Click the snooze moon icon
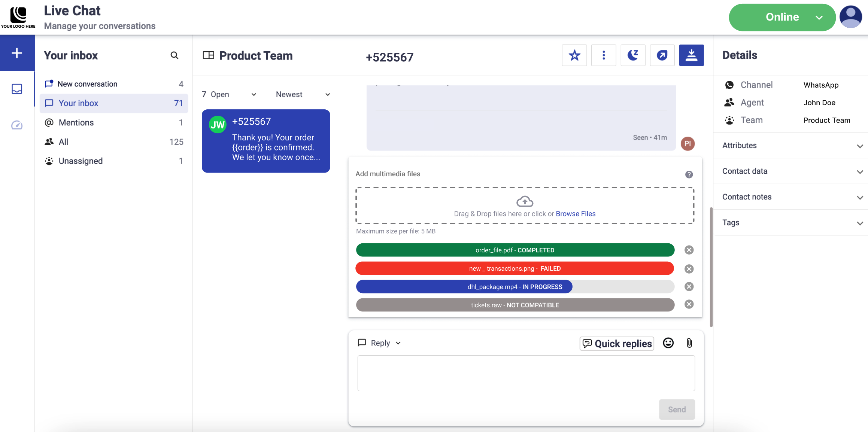 tap(632, 55)
